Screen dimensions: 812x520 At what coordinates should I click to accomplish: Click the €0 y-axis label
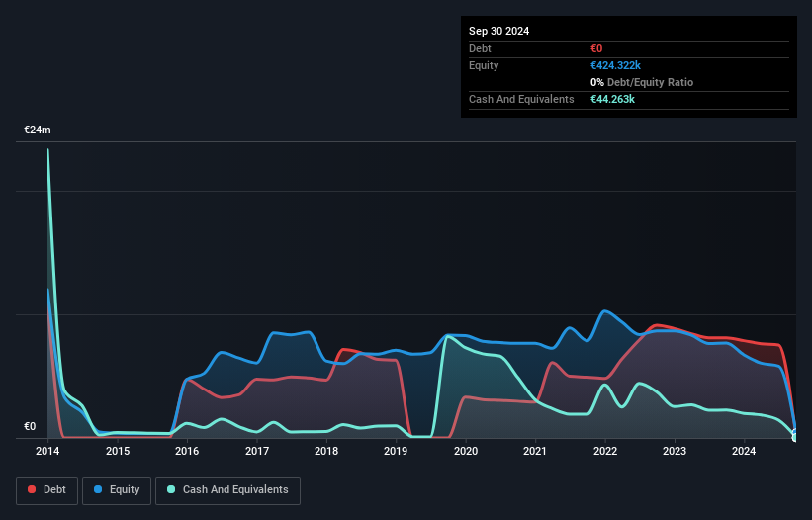point(30,426)
